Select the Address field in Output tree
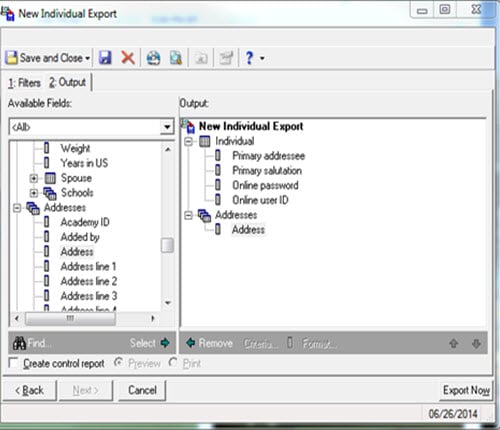The width and height of the screenshot is (500, 430). (248, 230)
